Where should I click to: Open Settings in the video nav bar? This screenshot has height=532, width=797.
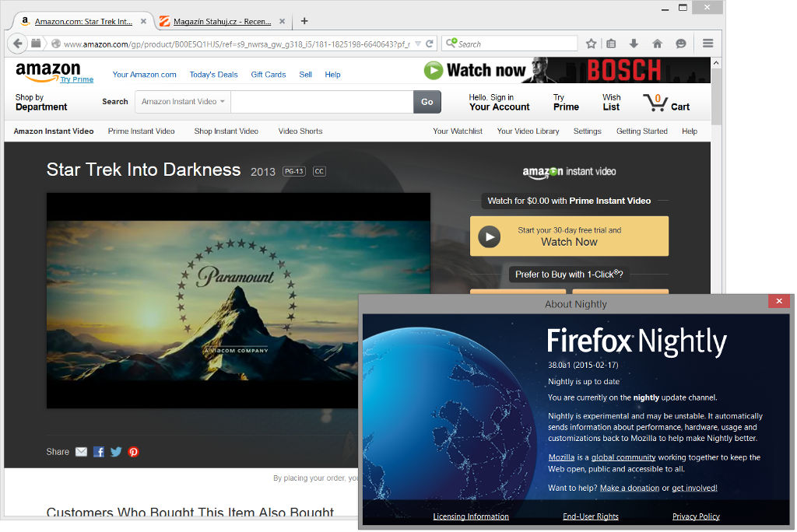click(588, 131)
